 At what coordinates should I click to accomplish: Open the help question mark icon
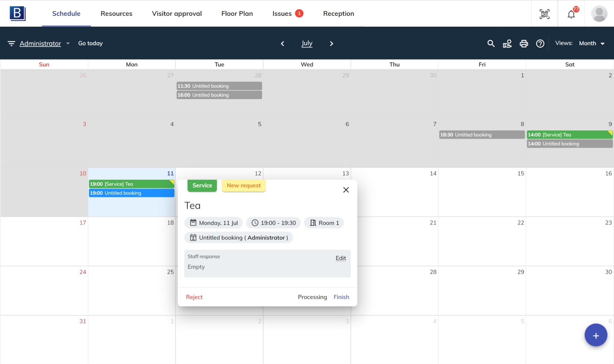click(x=540, y=44)
